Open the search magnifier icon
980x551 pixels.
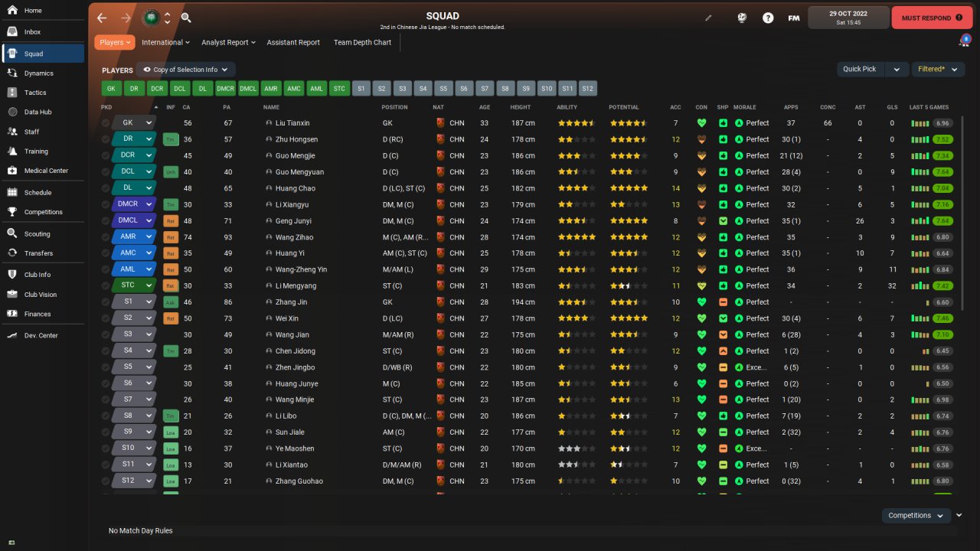[186, 18]
